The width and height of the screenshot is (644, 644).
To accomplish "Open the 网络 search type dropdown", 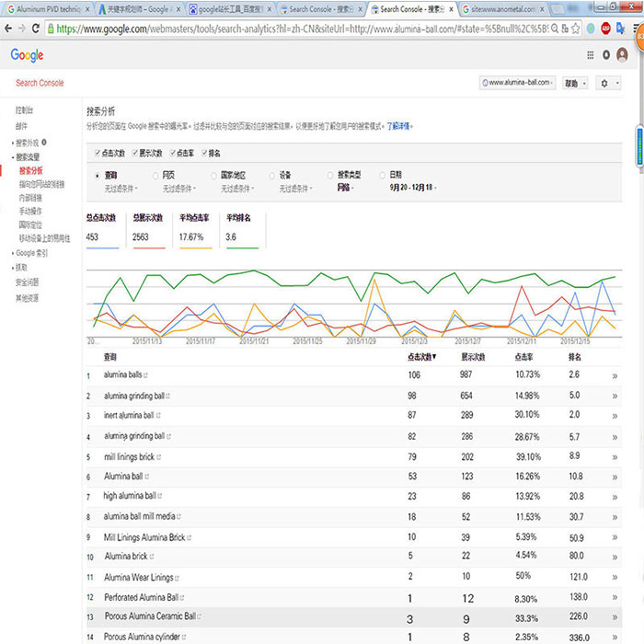I will (345, 188).
